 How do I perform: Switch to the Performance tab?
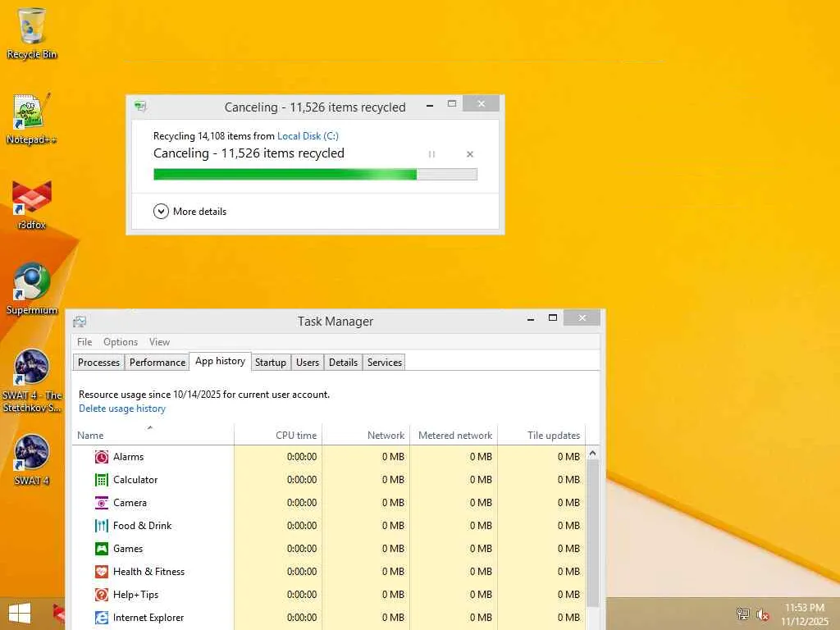(x=157, y=363)
